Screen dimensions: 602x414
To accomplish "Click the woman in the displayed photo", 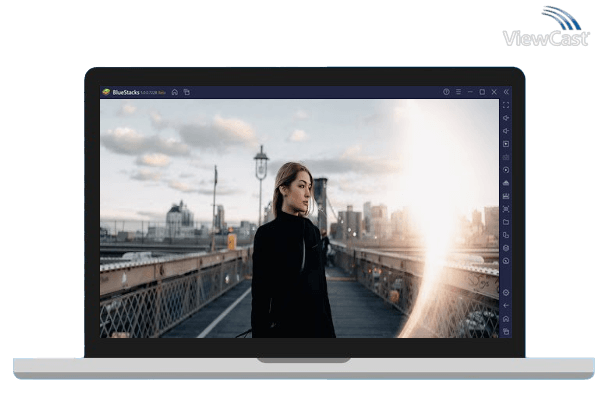I will pyautogui.click(x=292, y=250).
